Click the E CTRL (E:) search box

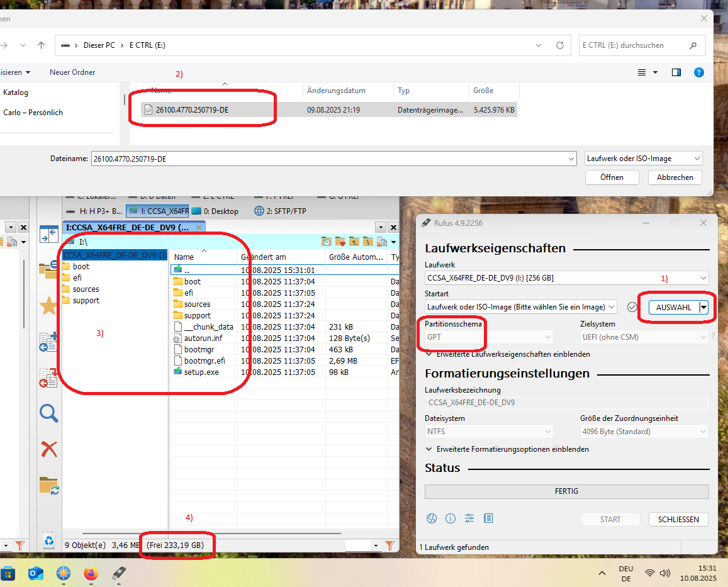pos(642,45)
